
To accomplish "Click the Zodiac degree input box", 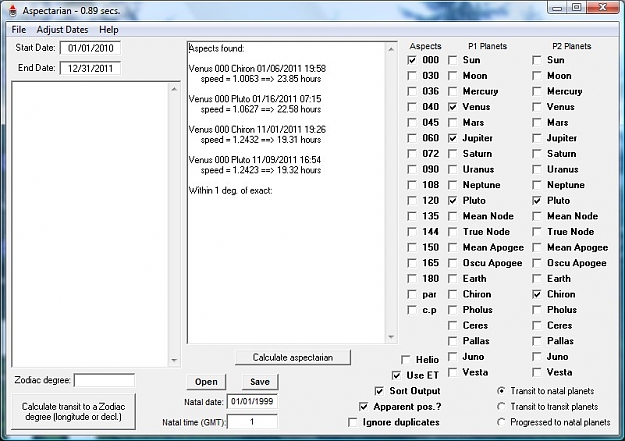I will tap(104, 380).
